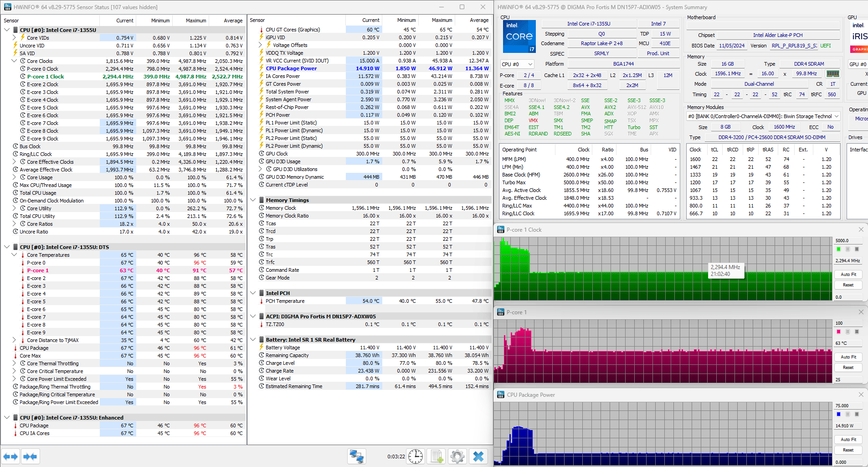Viewport: 868px width, 467px height.
Task: Expand the Core VIDs tree node
Action: pos(14,38)
